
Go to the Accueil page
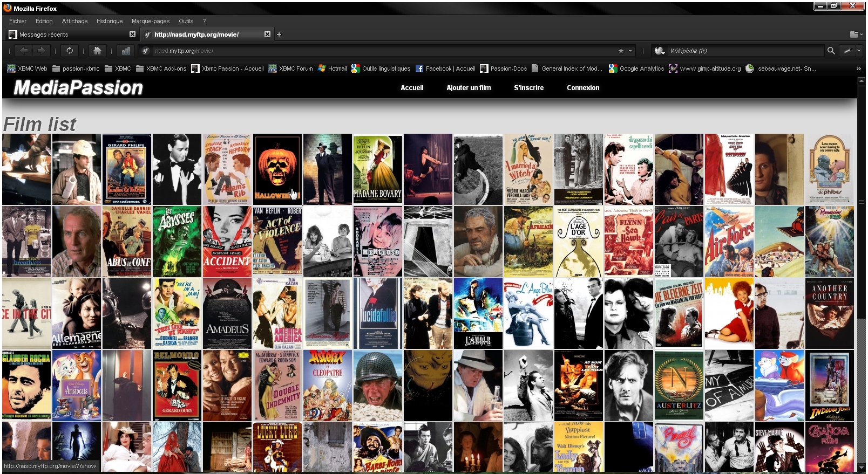coord(412,88)
